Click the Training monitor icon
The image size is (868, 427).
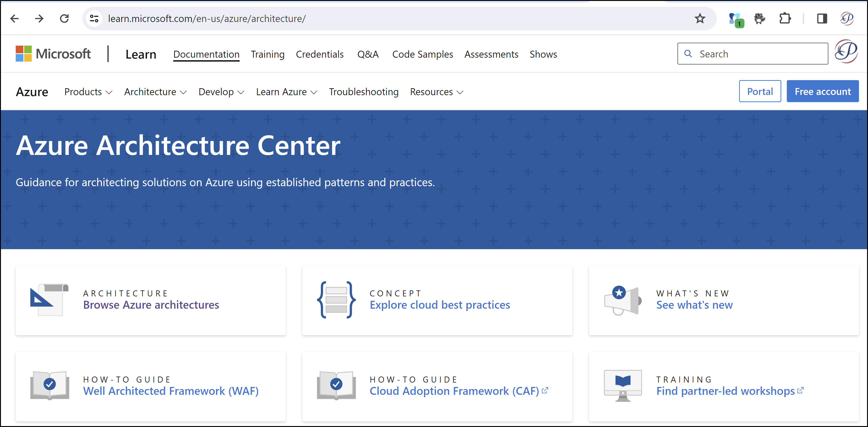click(x=623, y=386)
